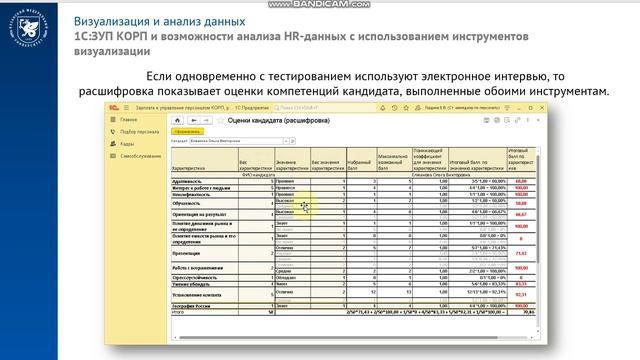Select the Установление контакта cell

pos(204,295)
